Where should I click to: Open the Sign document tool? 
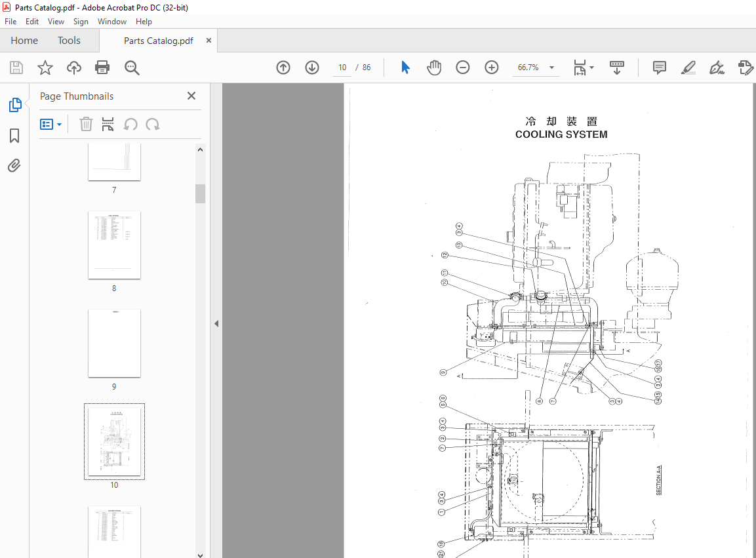(x=717, y=68)
